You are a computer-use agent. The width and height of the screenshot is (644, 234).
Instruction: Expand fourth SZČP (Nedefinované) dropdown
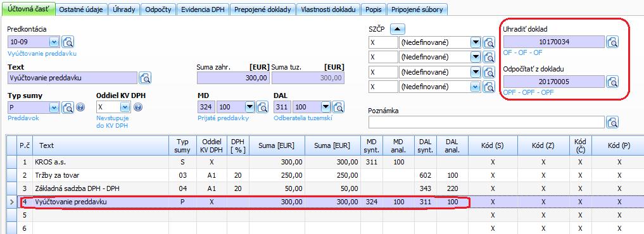(476, 87)
